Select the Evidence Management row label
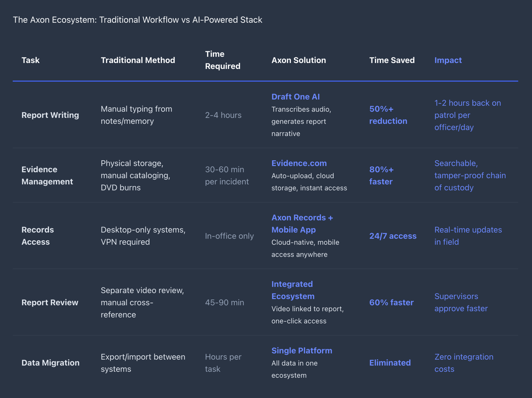Screen dimensions: 532x398 pos(47,175)
